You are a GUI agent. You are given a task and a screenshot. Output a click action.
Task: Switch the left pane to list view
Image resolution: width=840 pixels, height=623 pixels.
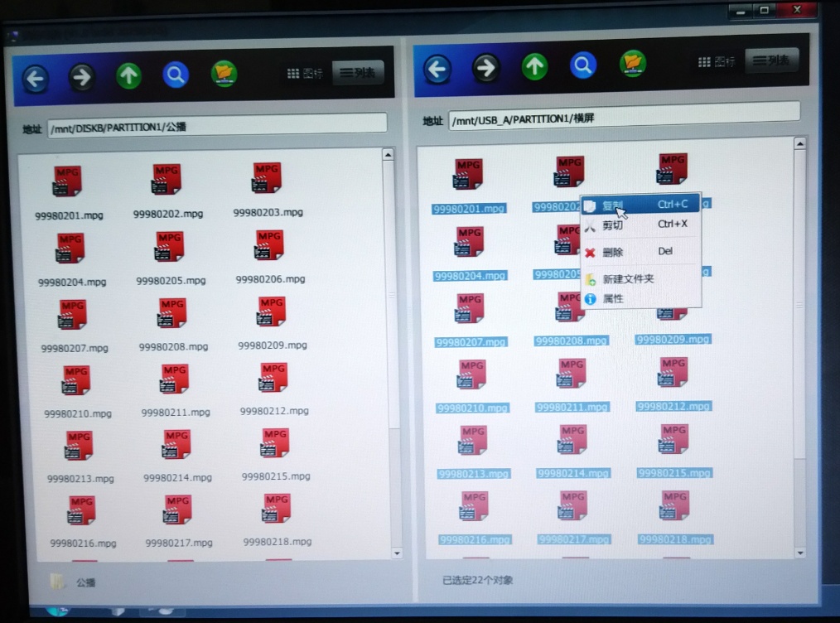tap(358, 72)
